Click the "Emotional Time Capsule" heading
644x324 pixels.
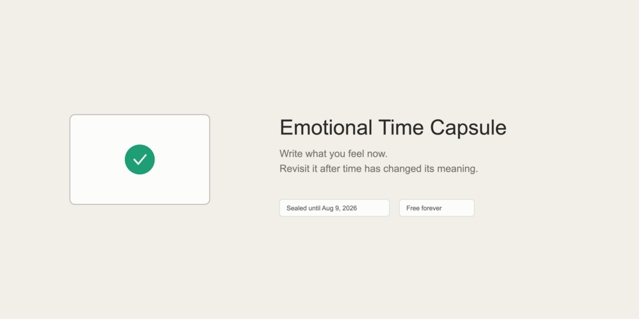coord(393,127)
